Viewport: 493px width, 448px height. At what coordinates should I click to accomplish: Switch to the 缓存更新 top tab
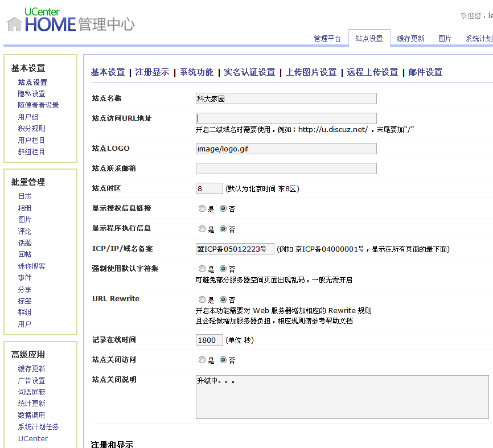tap(410, 39)
